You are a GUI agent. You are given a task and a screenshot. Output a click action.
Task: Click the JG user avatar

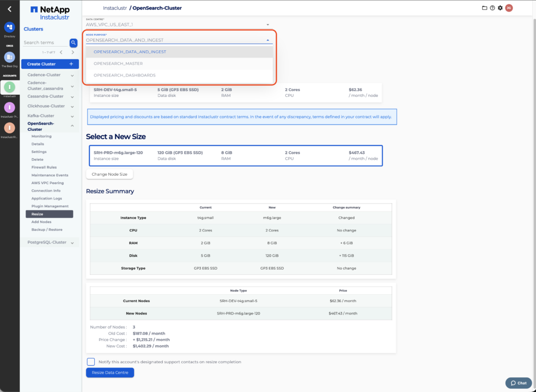pyautogui.click(x=509, y=8)
